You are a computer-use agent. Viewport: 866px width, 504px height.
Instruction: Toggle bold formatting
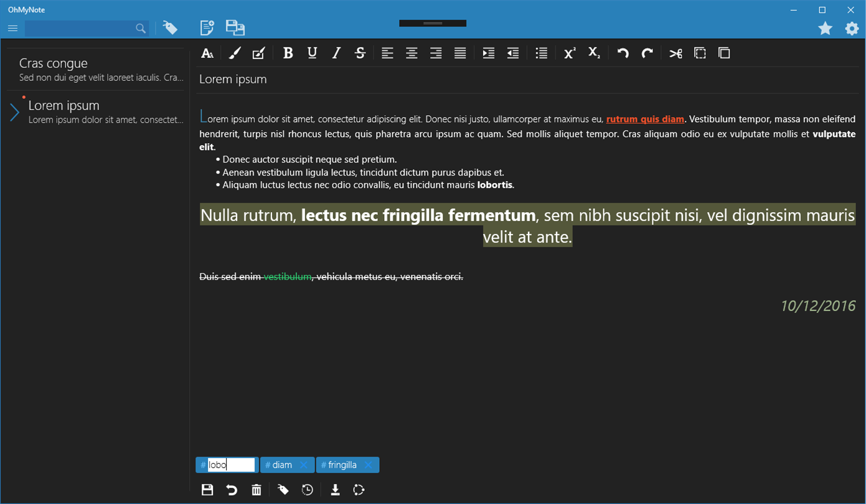click(x=288, y=54)
